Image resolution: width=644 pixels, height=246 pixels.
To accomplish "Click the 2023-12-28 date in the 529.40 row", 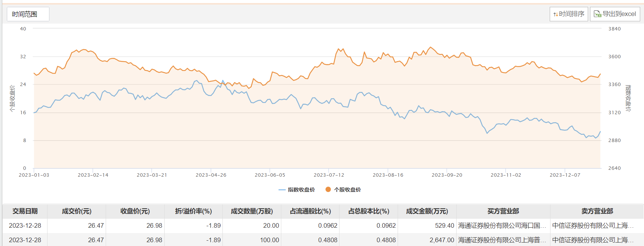I will pyautogui.click(x=25, y=225).
